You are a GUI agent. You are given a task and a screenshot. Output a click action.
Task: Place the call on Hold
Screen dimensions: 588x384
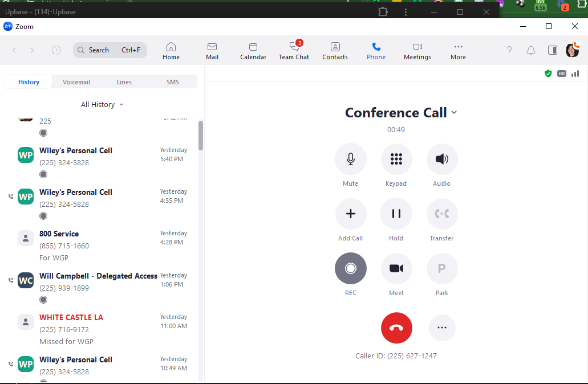[x=396, y=213]
